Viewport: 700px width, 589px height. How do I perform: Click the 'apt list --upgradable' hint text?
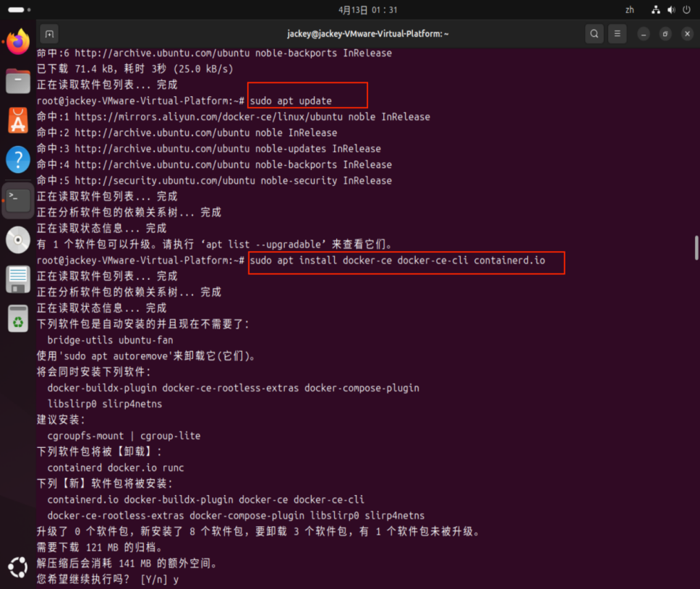click(x=263, y=245)
